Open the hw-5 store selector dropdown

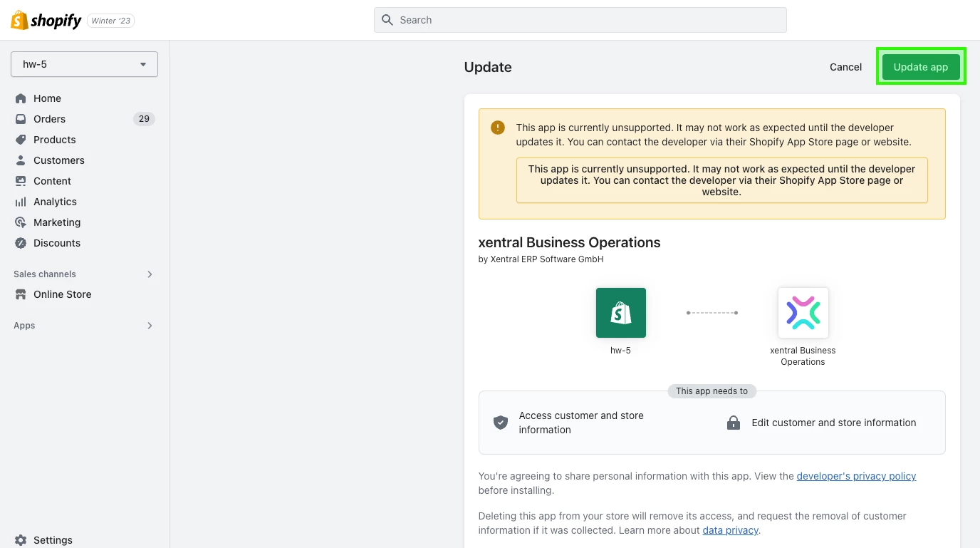(x=84, y=64)
